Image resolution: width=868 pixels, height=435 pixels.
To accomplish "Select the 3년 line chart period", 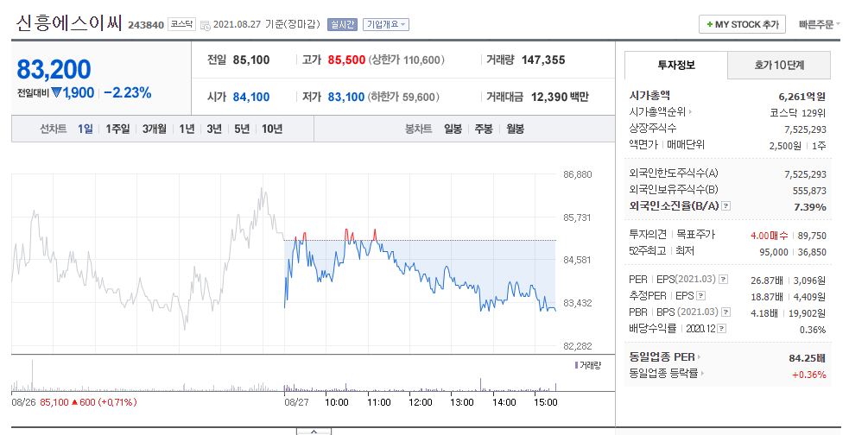I will pos(214,129).
